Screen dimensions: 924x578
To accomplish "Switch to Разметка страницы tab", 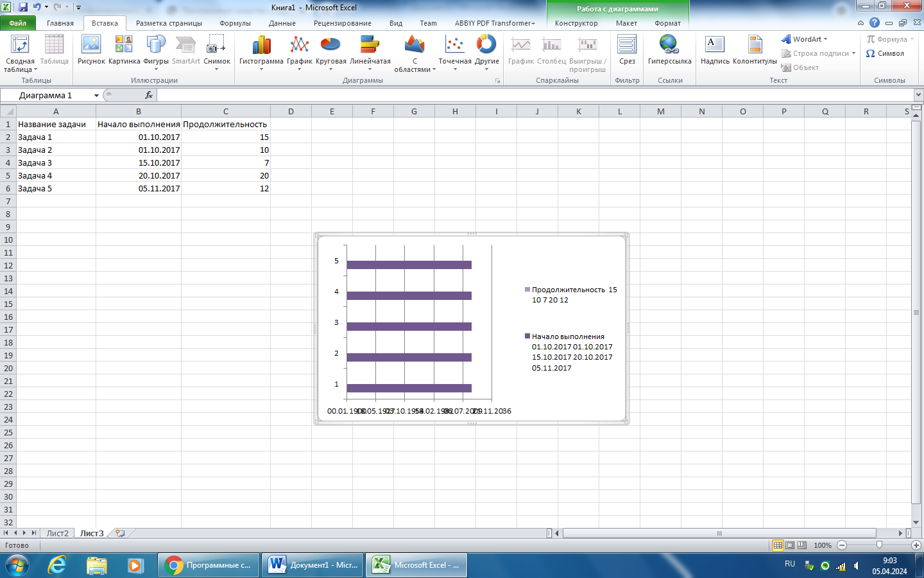I will [169, 23].
